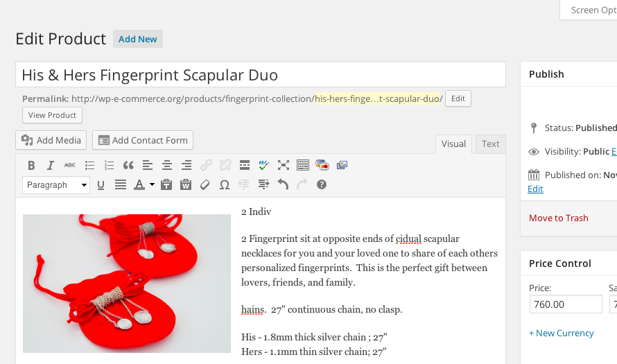Screen dimensions: 617x364
Task: Paste as plain text
Action: pos(166,185)
